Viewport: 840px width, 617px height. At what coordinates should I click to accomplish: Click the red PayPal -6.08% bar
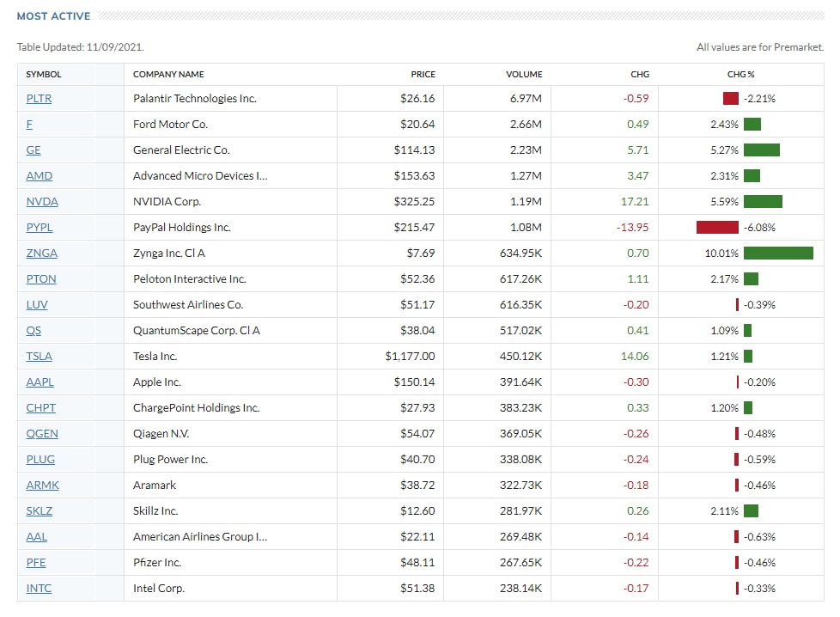pyautogui.click(x=717, y=227)
